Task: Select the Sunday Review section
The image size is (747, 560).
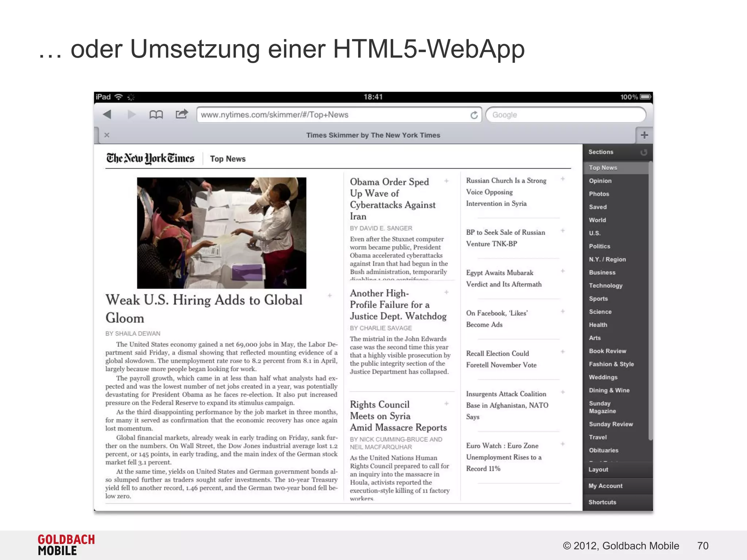Action: tap(611, 424)
